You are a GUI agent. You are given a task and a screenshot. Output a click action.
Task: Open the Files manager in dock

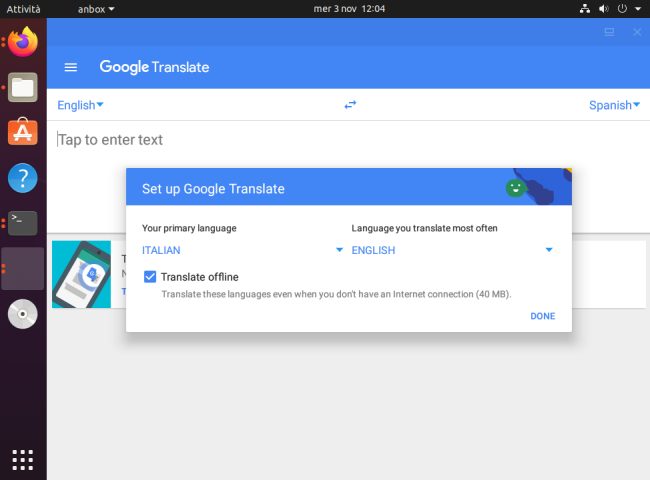click(x=23, y=88)
